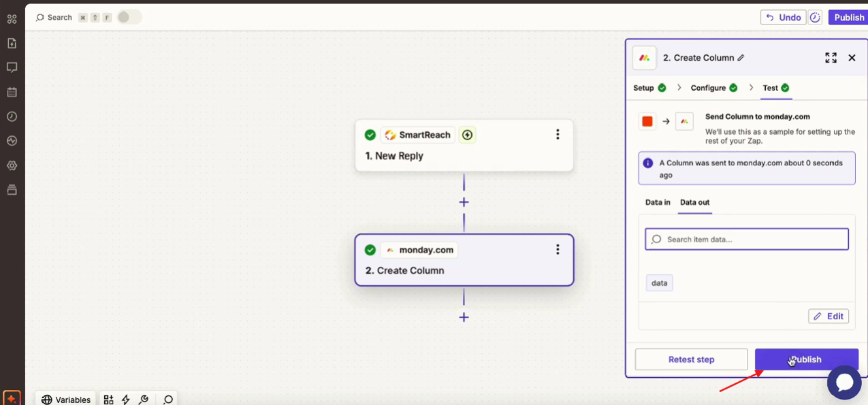The height and width of the screenshot is (405, 868).
Task: Click the monday.com logo in panel header
Action: coord(644,58)
